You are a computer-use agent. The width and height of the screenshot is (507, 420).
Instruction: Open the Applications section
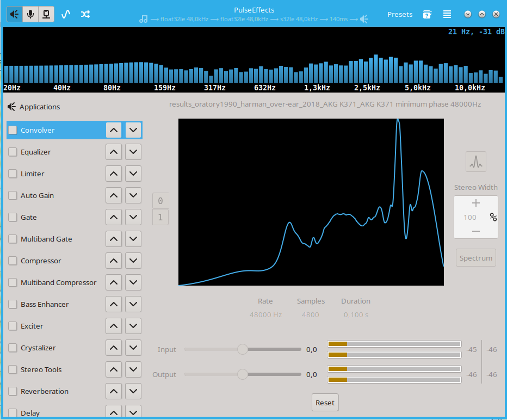(x=34, y=107)
